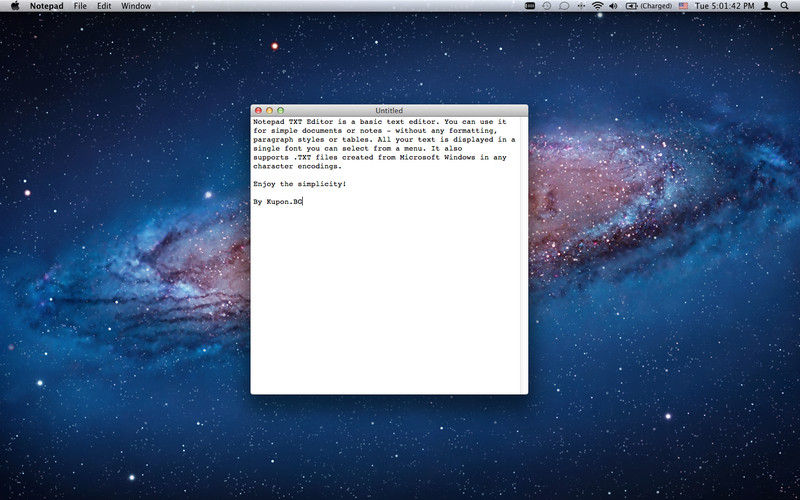800x500 pixels.
Task: Click the Time Machine menu bar icon
Action: 546,6
